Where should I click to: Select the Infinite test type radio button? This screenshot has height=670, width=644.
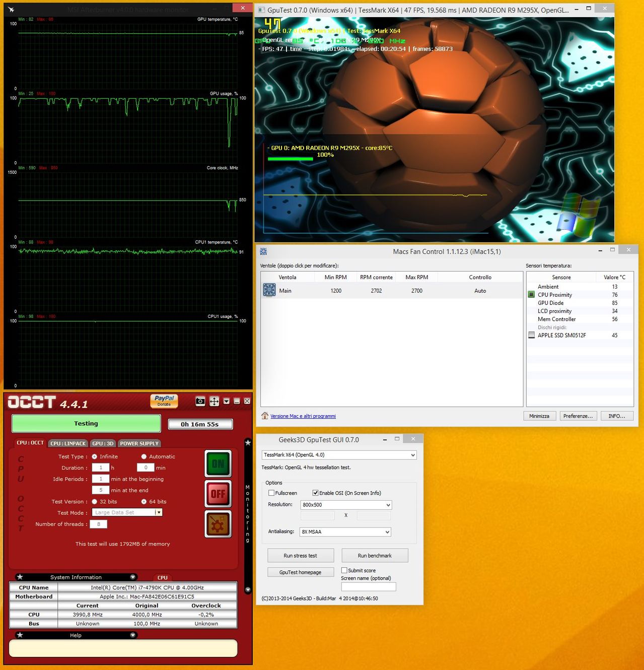click(95, 456)
